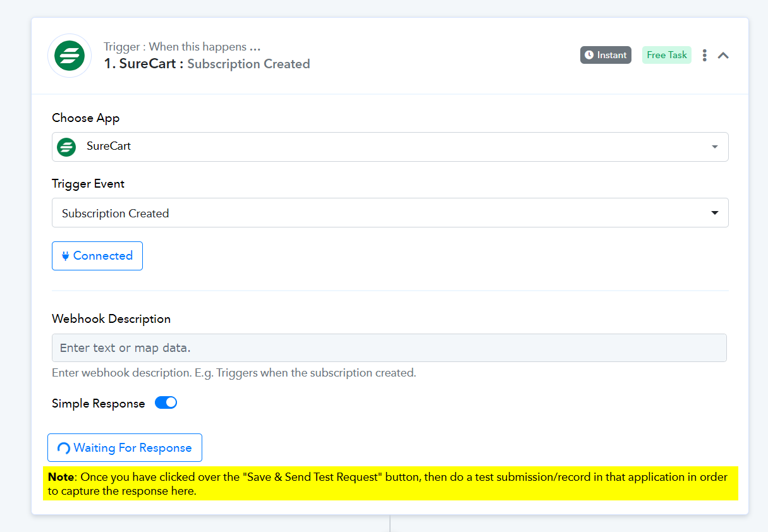Click the Waiting For Response button
Image resolution: width=768 pixels, height=532 pixels.
(125, 448)
